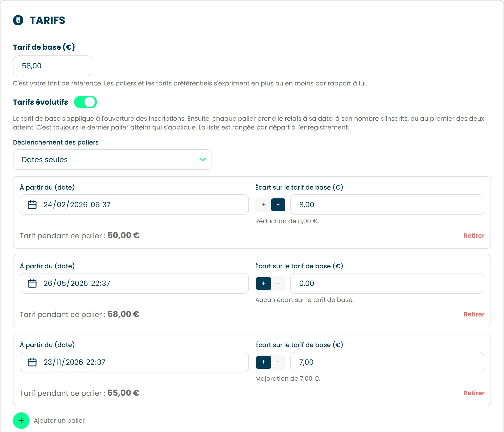Retirer the palier priced 65,00 €
Screen dimensions: 504x432
(x=474, y=393)
